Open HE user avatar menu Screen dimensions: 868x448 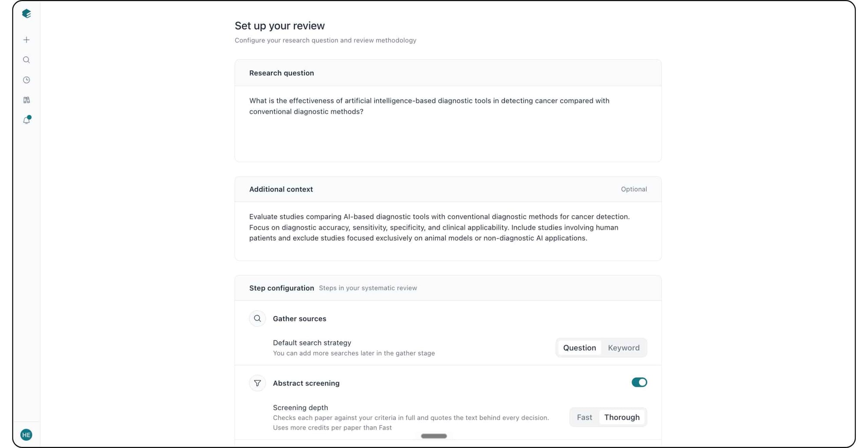[x=26, y=435]
